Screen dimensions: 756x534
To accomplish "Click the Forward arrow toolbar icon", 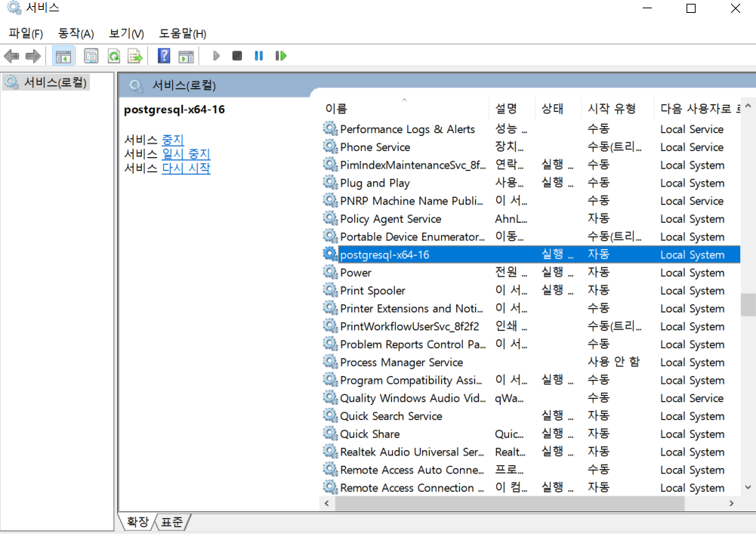I will tap(32, 57).
